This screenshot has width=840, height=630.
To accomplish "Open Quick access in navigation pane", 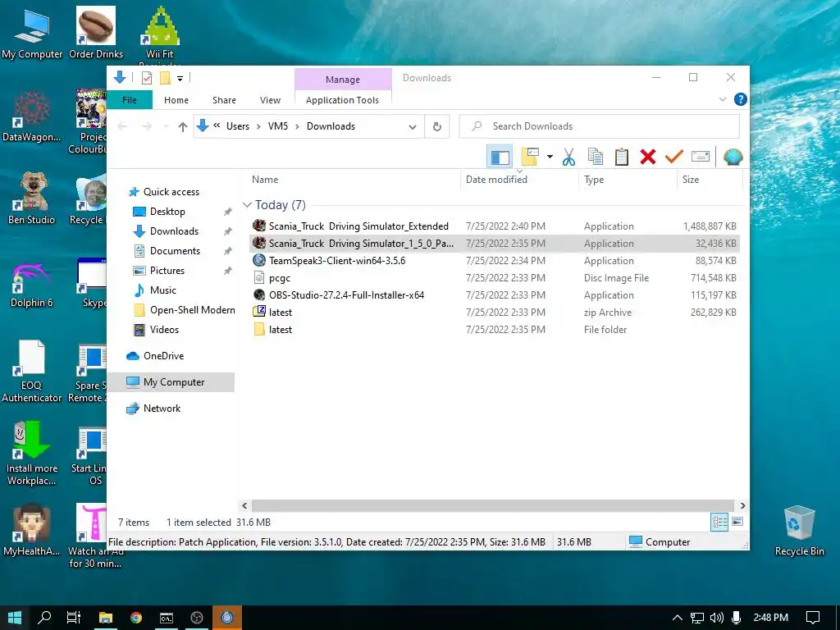I will (171, 192).
